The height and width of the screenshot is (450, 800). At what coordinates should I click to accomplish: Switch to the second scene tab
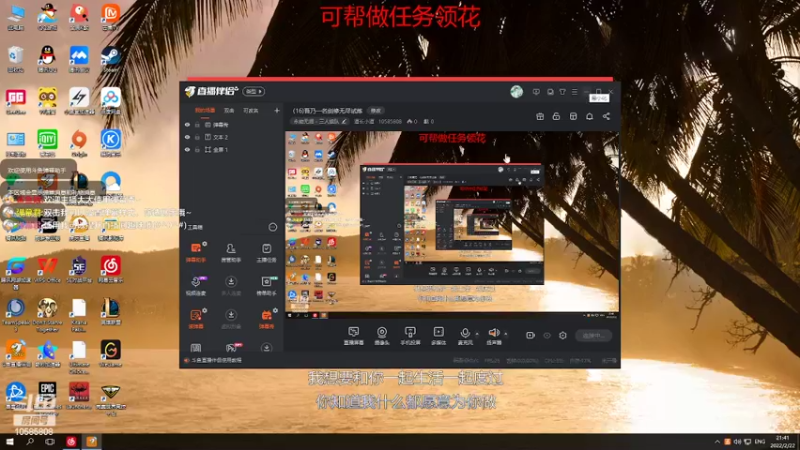pos(229,110)
